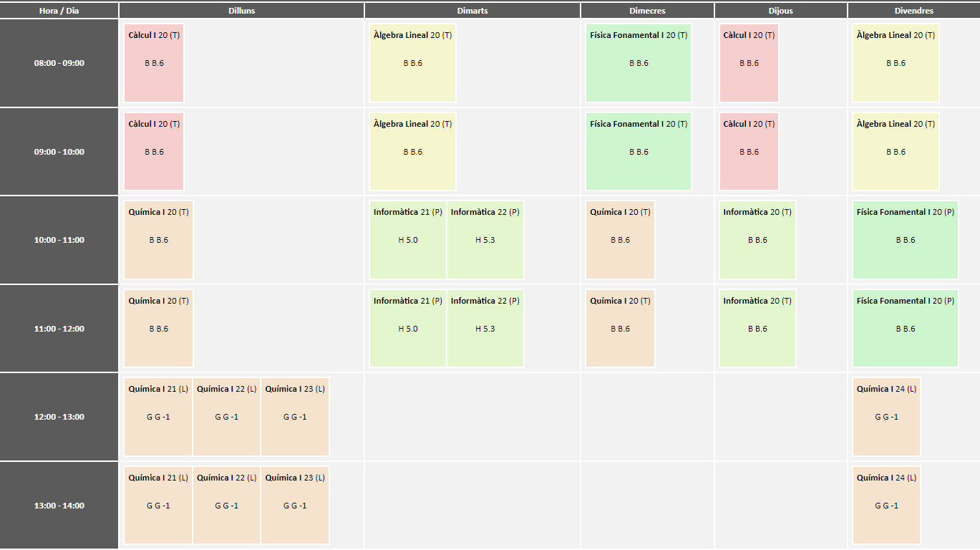Open Química I 24 (L) Divendres at 12:00
Viewport: 980px width, 550px height.
[x=886, y=417]
